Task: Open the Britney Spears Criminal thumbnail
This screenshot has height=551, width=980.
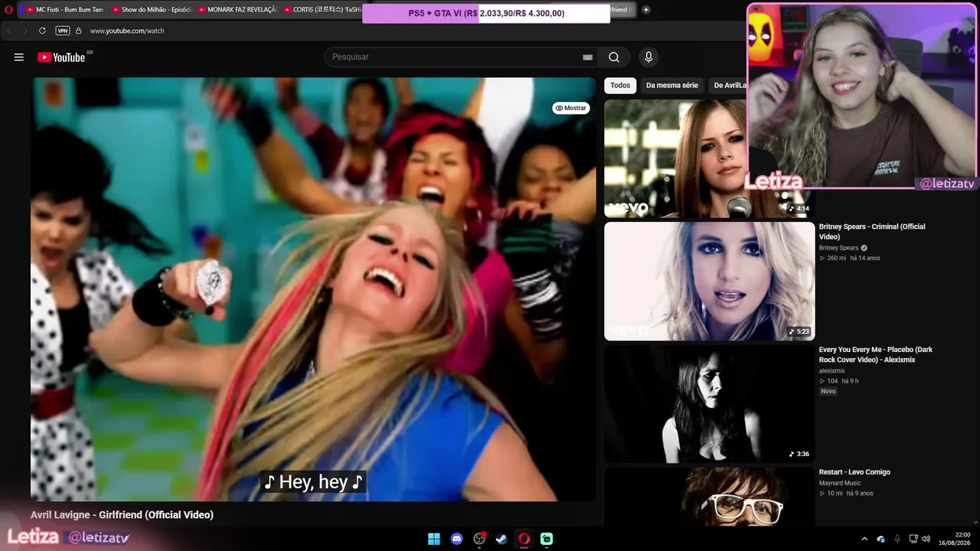Action: point(710,281)
